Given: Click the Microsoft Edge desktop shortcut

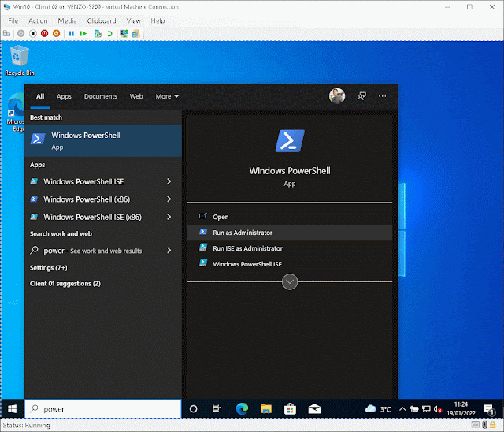Looking at the screenshot, I should [16, 113].
